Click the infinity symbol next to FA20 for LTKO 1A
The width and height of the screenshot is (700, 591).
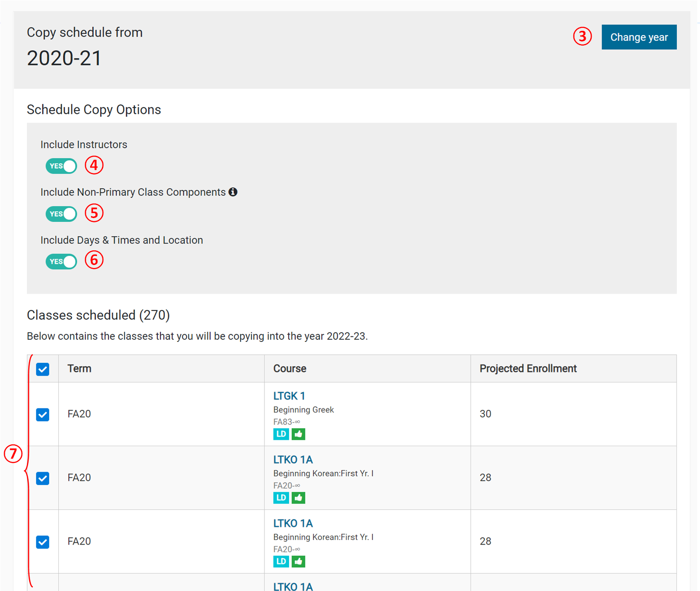point(296,485)
